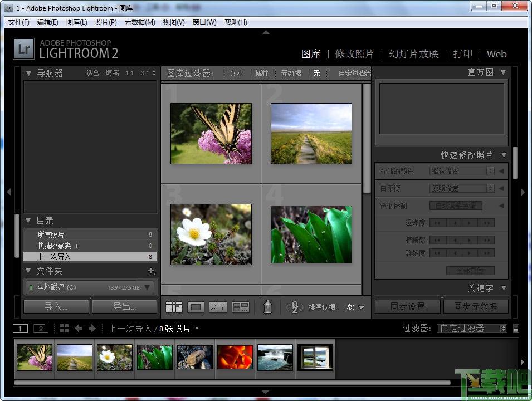532x401 pixels.
Task: Switch to Grid view in the toolbar
Action: (x=174, y=307)
